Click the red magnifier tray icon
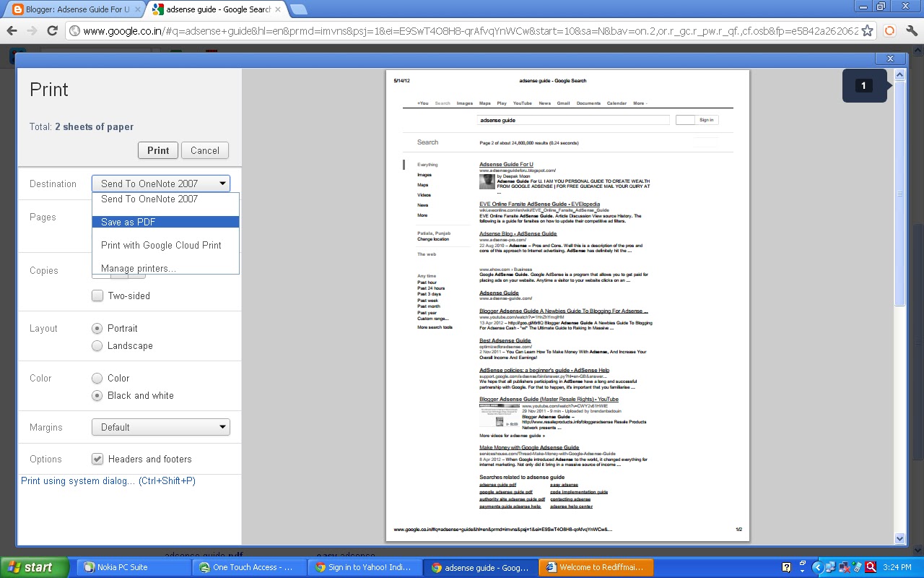This screenshot has width=924, height=578. point(871,567)
